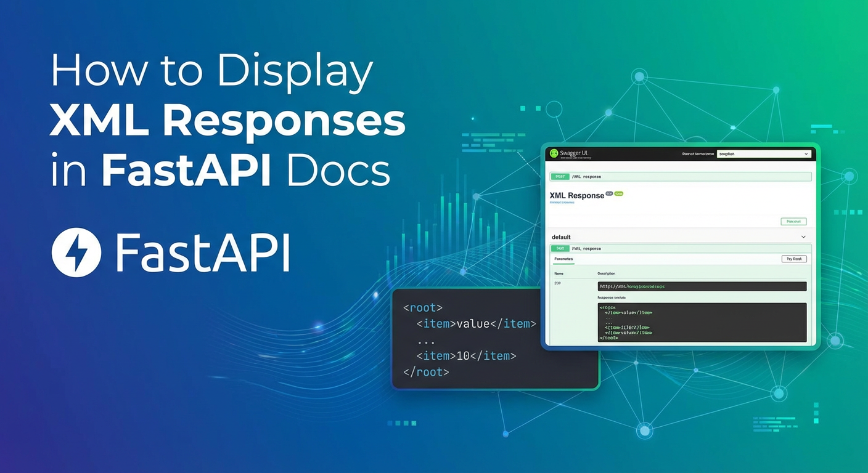Click the 200 response code
This screenshot has width=868, height=473.
point(557,283)
